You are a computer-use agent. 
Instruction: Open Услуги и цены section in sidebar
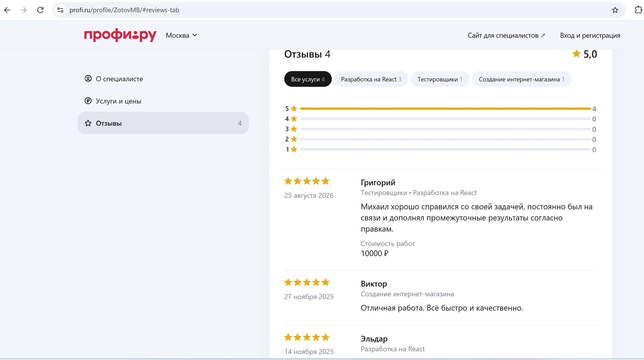[163, 101]
